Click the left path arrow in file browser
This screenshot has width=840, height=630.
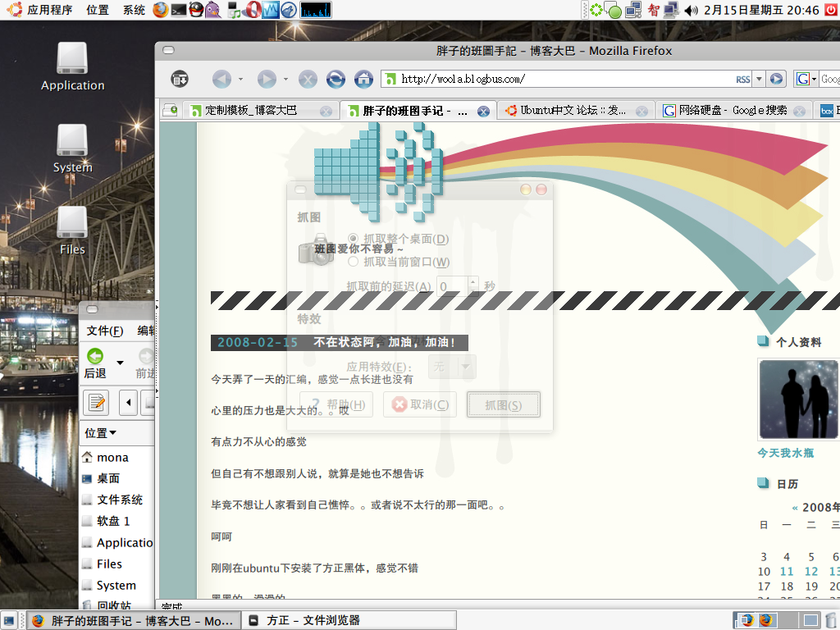(128, 402)
